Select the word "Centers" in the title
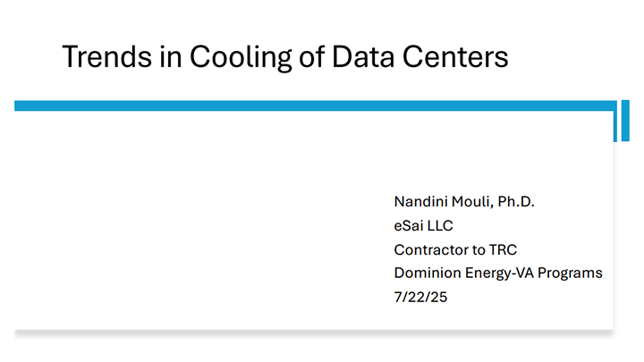 [455, 56]
